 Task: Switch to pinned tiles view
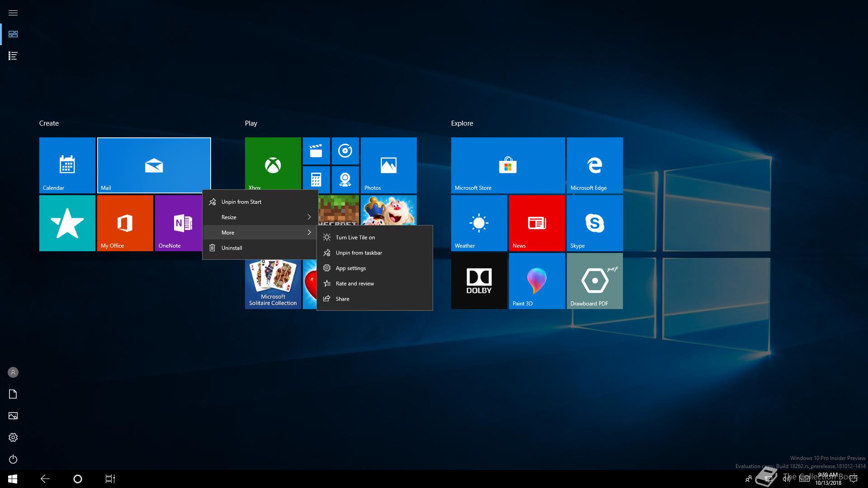click(13, 34)
